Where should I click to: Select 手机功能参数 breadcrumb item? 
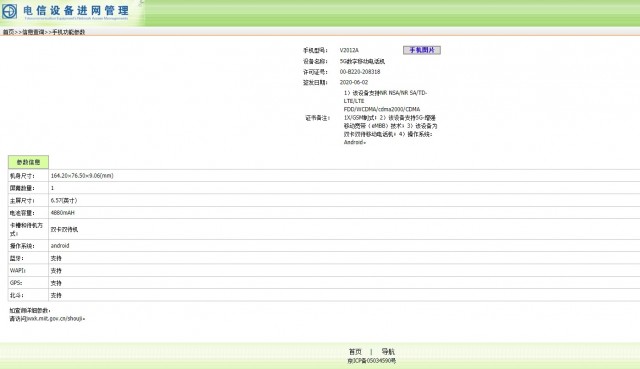pyautogui.click(x=69, y=32)
